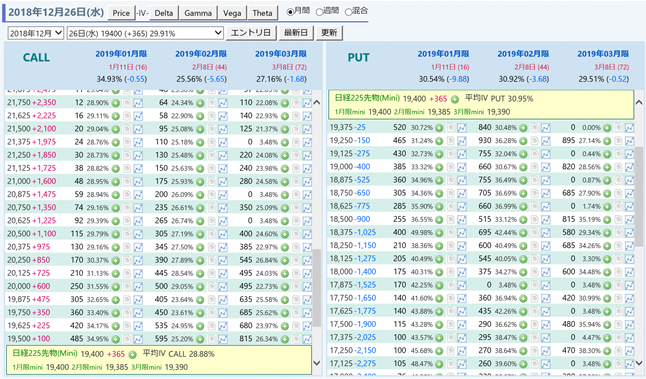646x379 pixels.
Task: Switch to the Gamma tab
Action: click(x=198, y=13)
